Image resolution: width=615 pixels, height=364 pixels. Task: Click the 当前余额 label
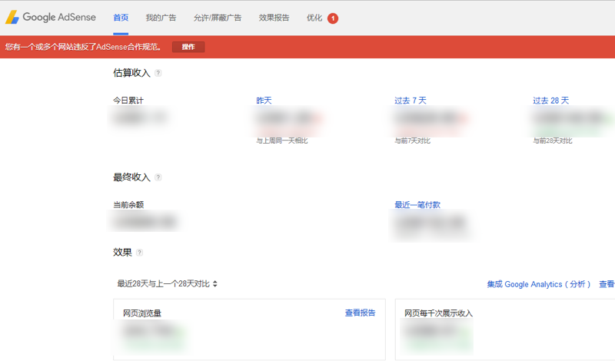128,204
